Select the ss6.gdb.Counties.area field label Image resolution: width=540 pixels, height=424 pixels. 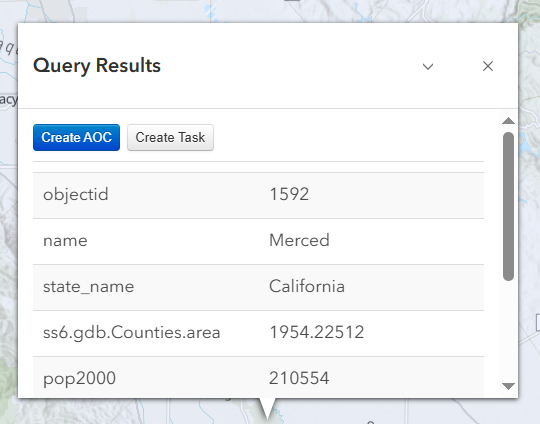132,333
